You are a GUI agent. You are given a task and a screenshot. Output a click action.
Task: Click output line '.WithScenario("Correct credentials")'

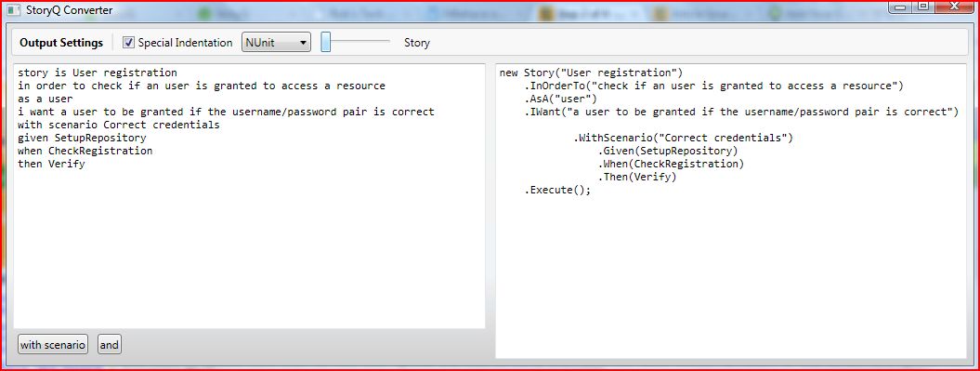[x=683, y=139]
